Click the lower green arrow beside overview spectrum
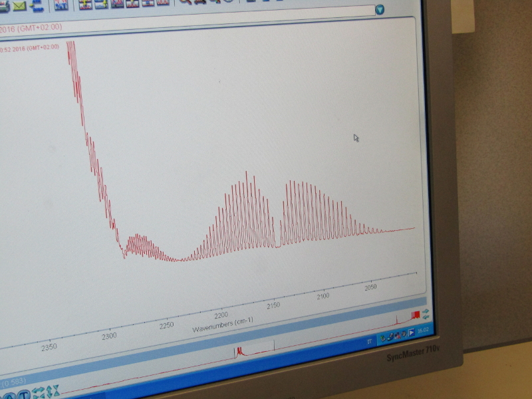Image resolution: width=532 pixels, height=399 pixels. click(x=426, y=318)
